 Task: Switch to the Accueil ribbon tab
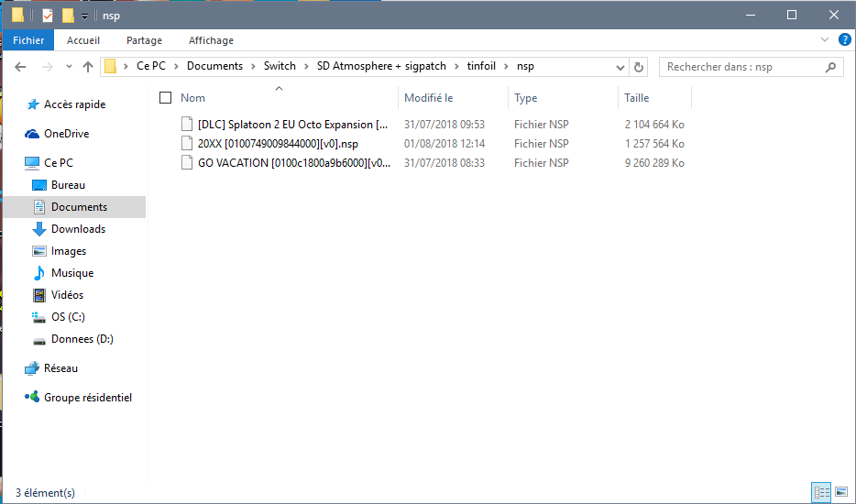[x=83, y=40]
